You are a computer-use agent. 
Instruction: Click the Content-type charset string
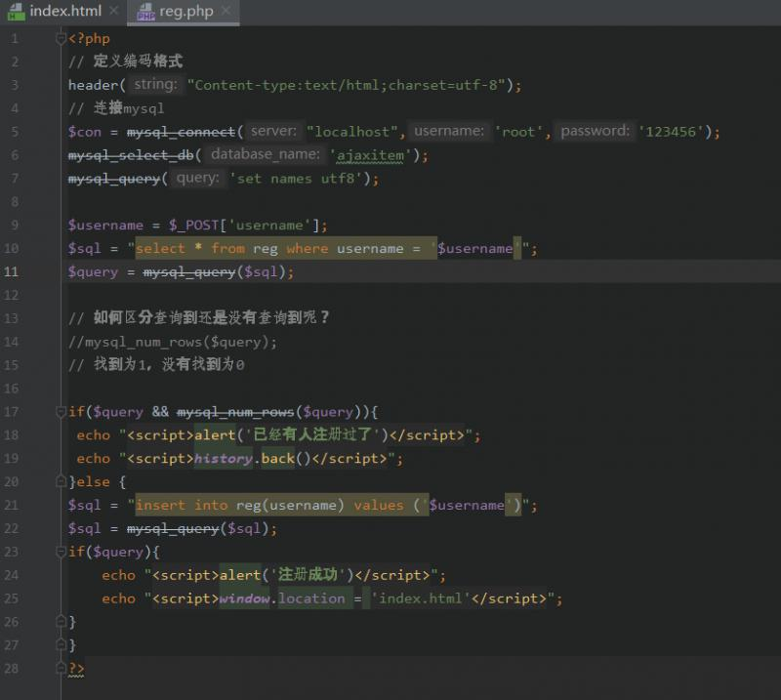[347, 85]
